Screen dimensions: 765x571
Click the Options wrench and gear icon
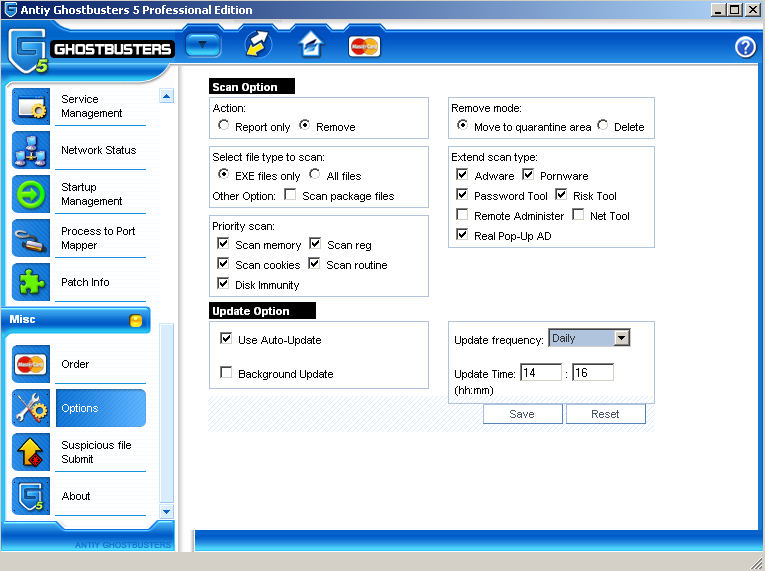click(31, 408)
